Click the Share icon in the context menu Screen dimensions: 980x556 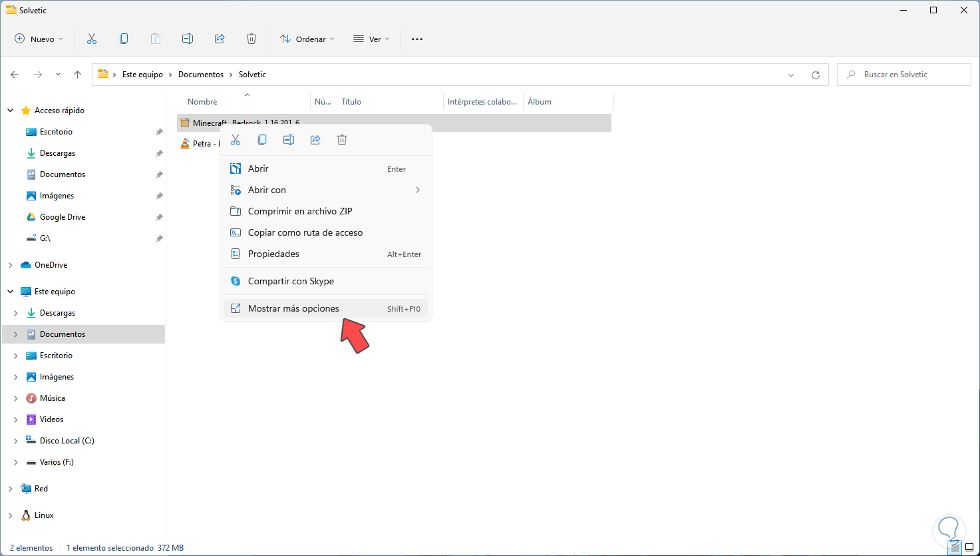[315, 140]
